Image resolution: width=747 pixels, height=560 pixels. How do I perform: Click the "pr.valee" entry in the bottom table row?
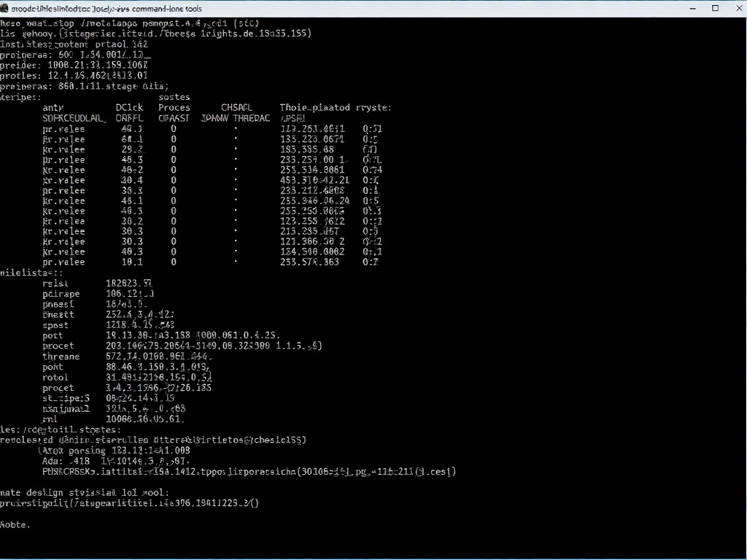[64, 262]
